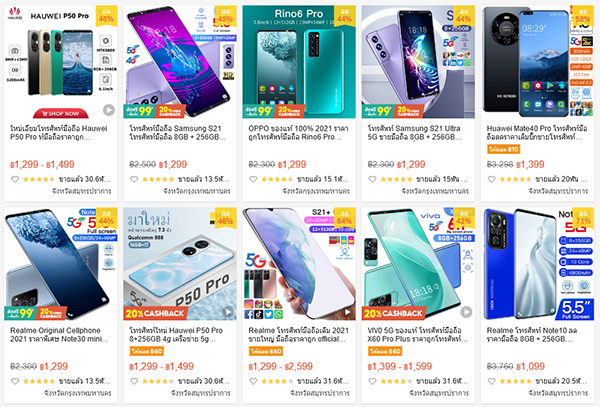600x407 pixels.
Task: Open Rino6 Pro product image
Action: (299, 62)
